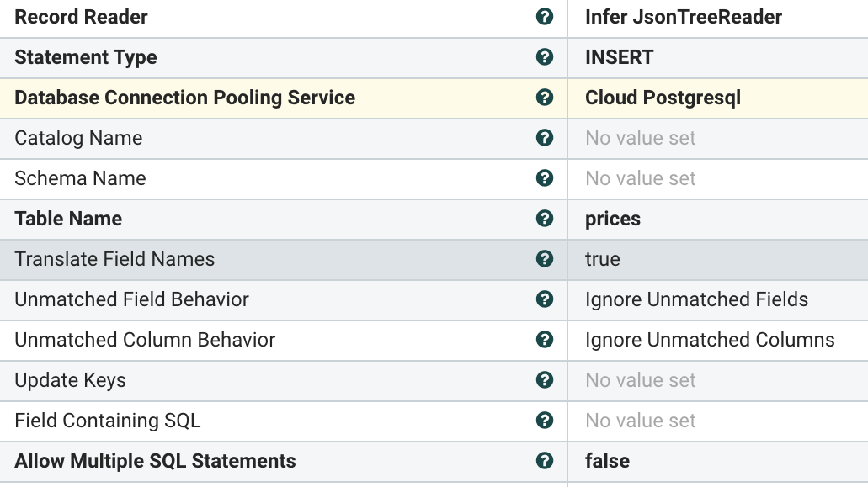Click help icon for Record Reader
Screen dimensions: 868x487
point(545,17)
